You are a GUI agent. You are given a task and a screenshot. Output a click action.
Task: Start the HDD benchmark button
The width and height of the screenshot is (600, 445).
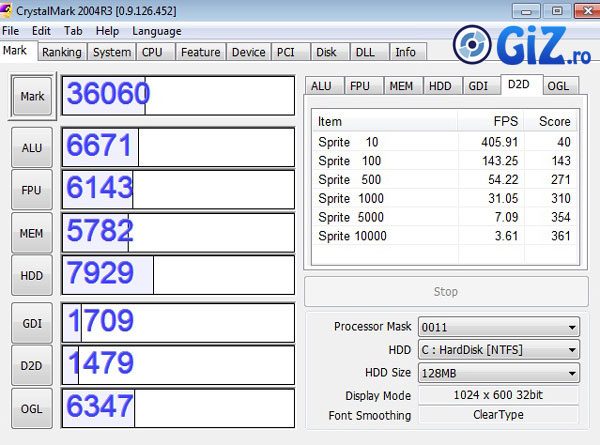click(32, 275)
